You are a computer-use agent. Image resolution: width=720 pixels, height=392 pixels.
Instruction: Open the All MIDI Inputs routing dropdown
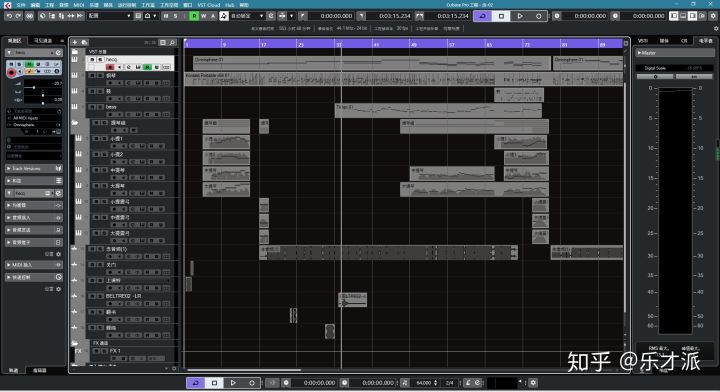point(34,118)
